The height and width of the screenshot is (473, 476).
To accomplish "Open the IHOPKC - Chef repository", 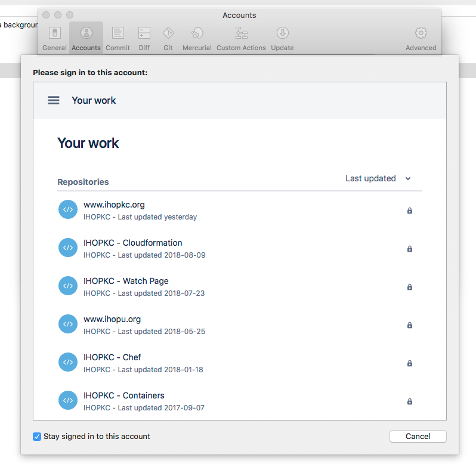I will (x=112, y=357).
